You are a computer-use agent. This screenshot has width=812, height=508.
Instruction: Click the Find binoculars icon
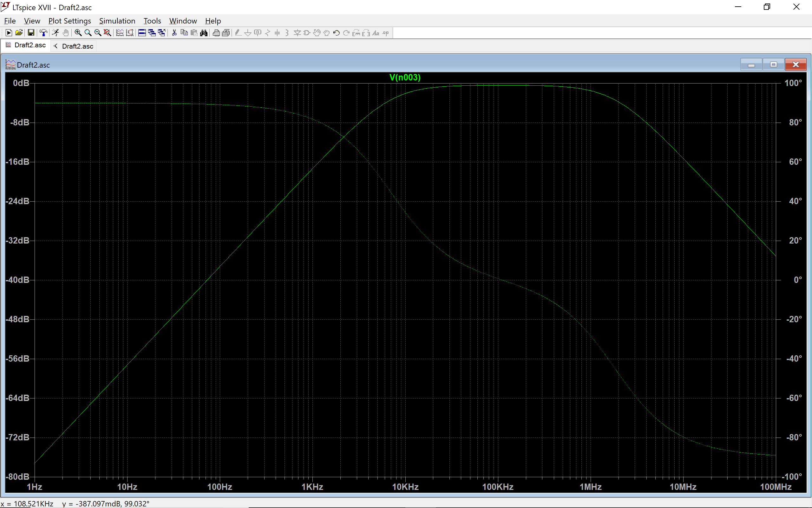pyautogui.click(x=204, y=33)
